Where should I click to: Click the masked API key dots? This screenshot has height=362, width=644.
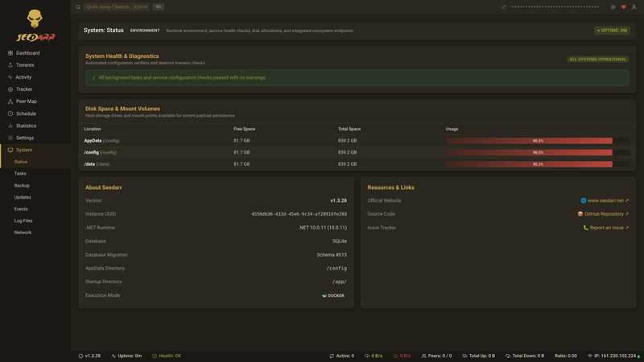coord(555,7)
